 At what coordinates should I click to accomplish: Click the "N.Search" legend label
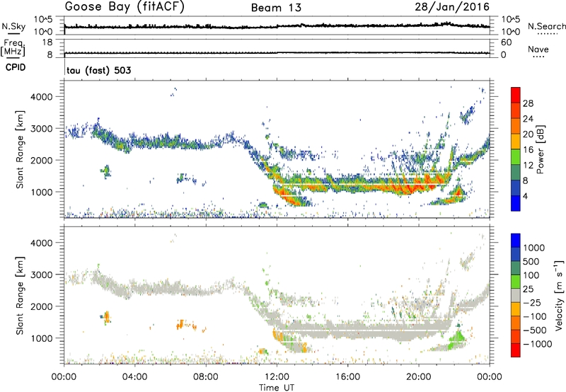pos(546,26)
